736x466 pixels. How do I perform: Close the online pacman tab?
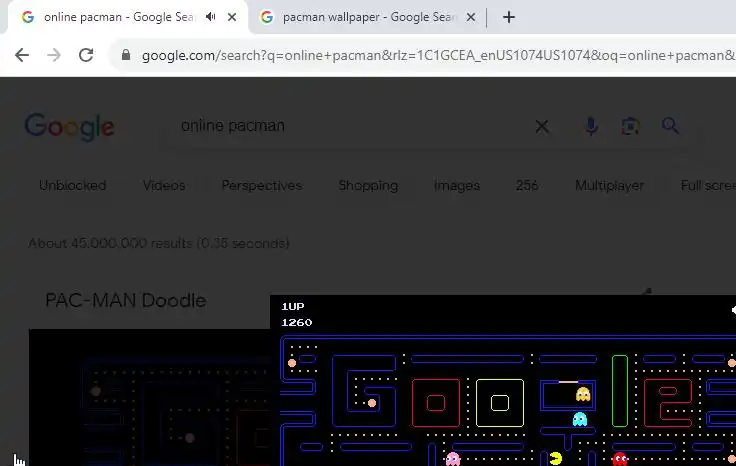(x=232, y=17)
